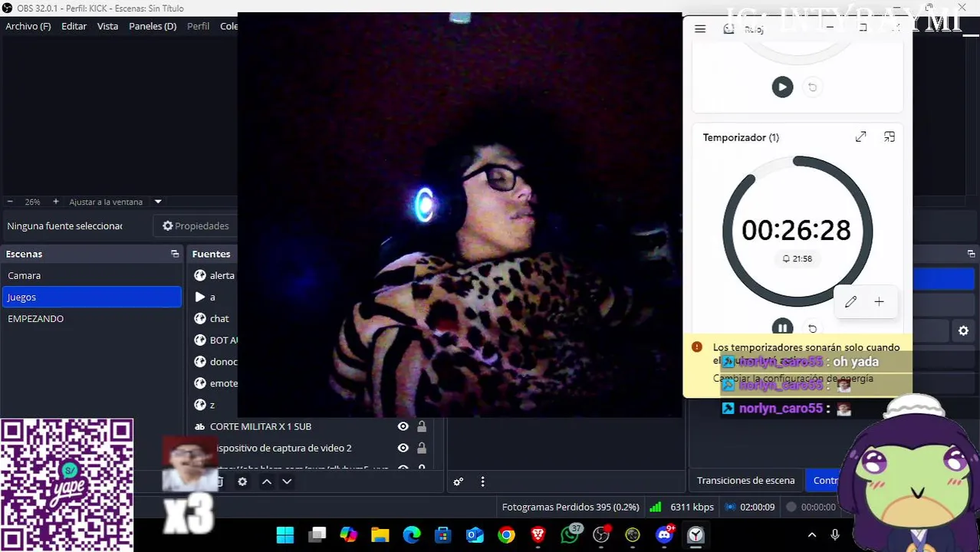Screen dimensions: 980x552
Task: Switch to Transiciones de escena tab
Action: coord(745,481)
